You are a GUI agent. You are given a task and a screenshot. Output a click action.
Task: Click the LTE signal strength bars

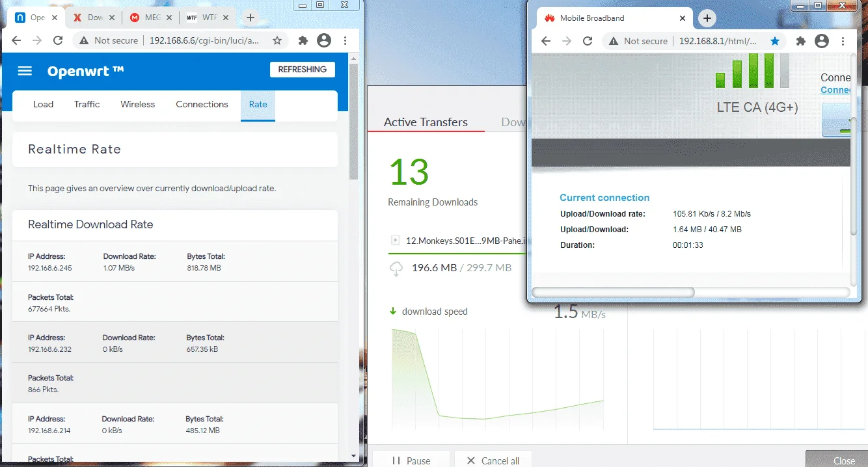tap(752, 70)
